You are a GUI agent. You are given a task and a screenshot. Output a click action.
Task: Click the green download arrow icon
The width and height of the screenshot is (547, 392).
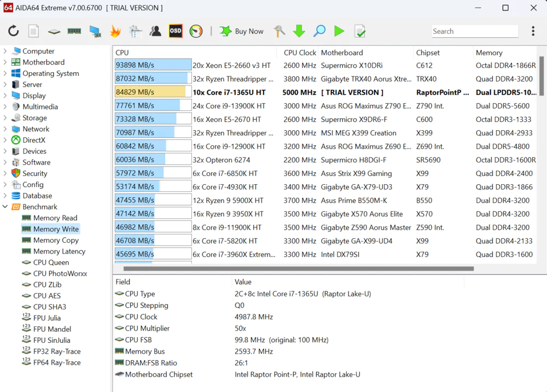(x=299, y=31)
